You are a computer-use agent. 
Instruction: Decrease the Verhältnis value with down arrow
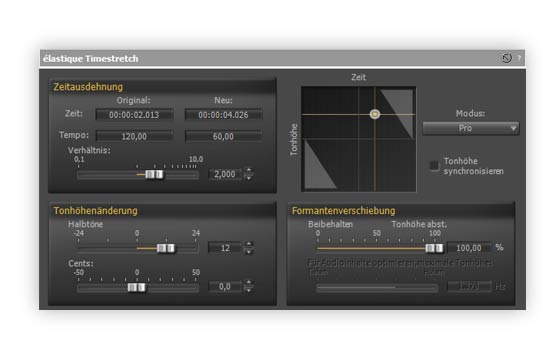pos(249,177)
